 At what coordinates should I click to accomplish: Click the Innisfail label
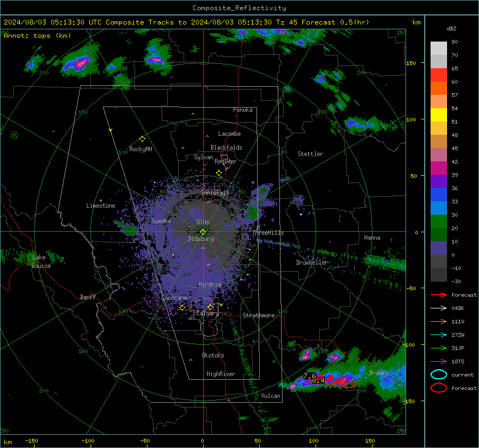tap(215, 193)
